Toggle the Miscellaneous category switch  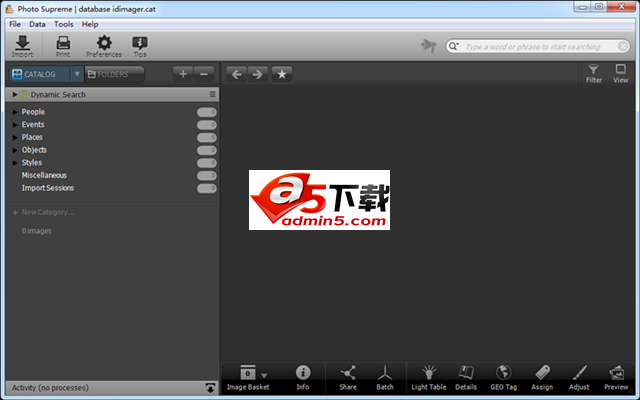[x=207, y=176]
